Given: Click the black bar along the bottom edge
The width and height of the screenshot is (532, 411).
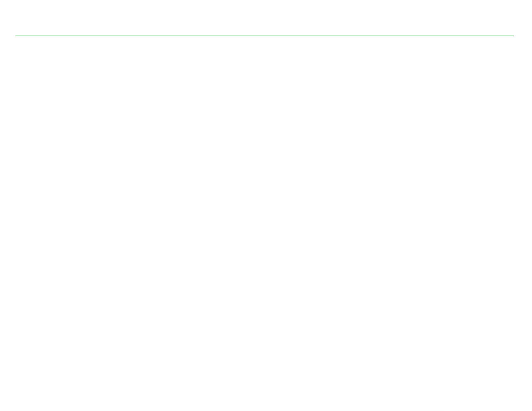Looking at the screenshot, I should (222, 411).
